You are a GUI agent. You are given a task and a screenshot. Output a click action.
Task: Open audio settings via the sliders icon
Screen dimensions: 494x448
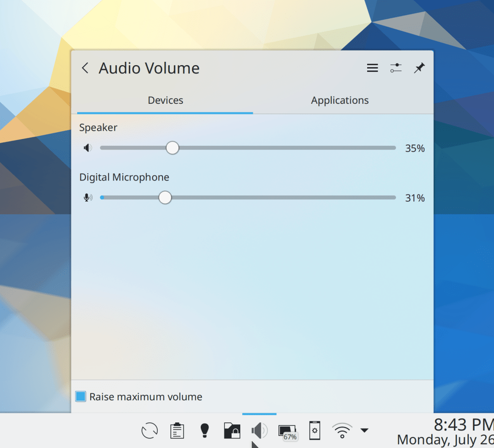[x=396, y=68]
